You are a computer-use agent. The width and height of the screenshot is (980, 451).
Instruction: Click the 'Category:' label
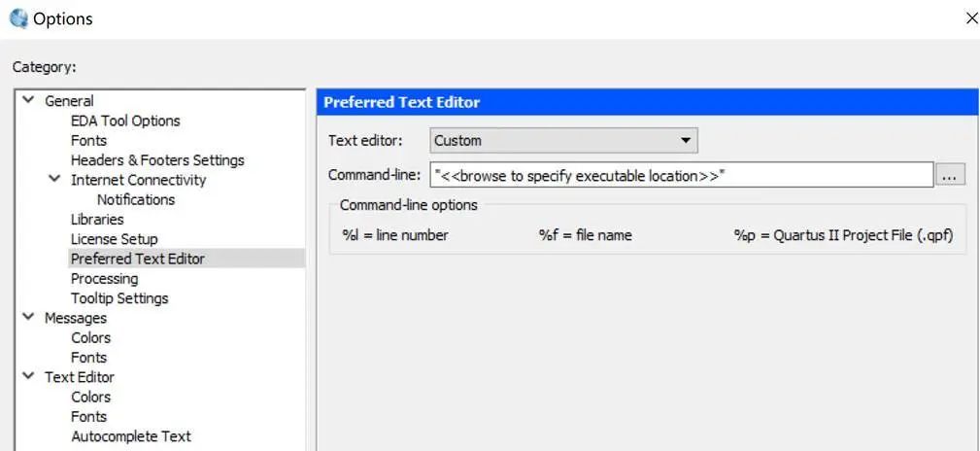coord(45,67)
